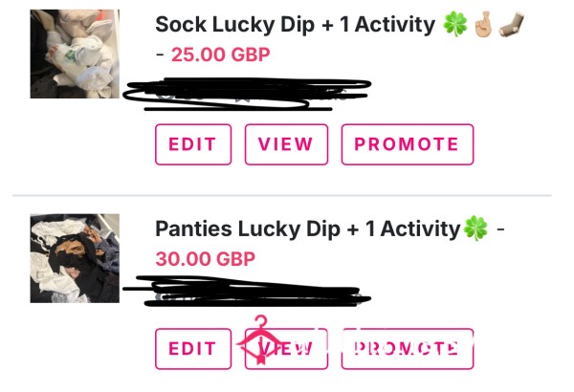Image resolution: width=574 pixels, height=392 pixels.
Task: Click the 30.00 GBP price
Action: pos(206,259)
